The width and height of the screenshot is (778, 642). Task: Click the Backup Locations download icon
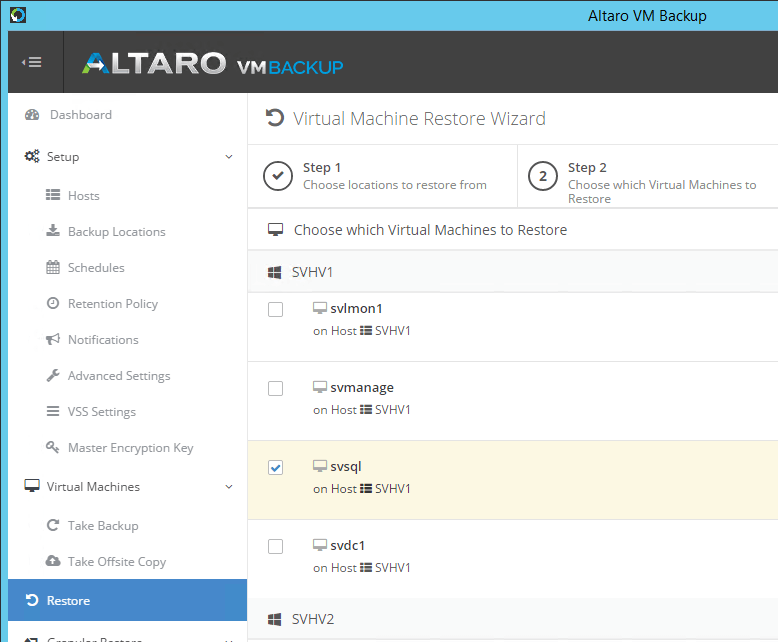53,231
